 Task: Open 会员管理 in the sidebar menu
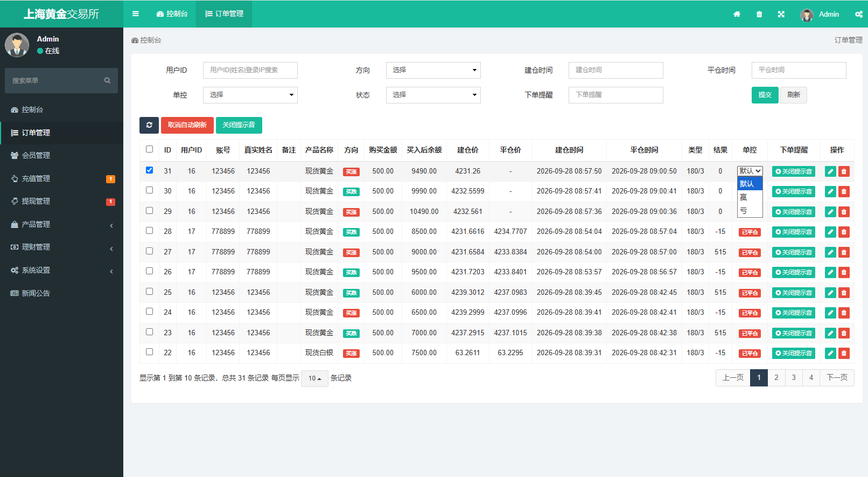point(61,155)
